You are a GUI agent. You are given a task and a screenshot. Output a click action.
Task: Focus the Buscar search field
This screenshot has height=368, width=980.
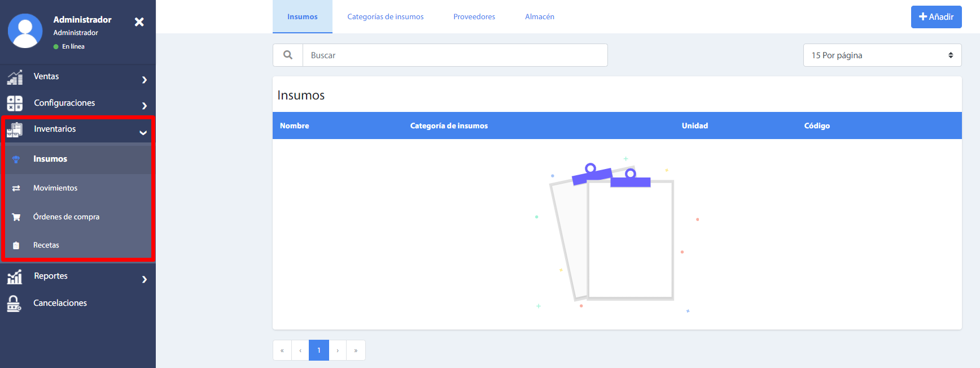pos(454,55)
